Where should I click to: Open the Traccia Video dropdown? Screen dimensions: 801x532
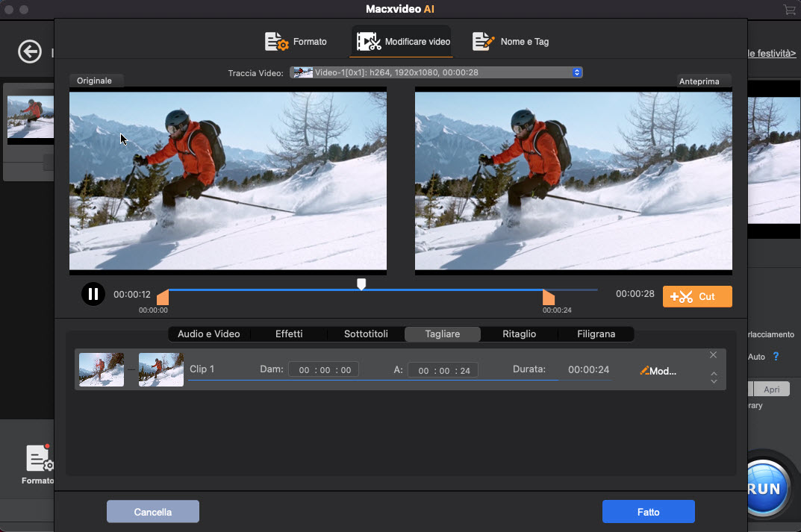coord(436,72)
